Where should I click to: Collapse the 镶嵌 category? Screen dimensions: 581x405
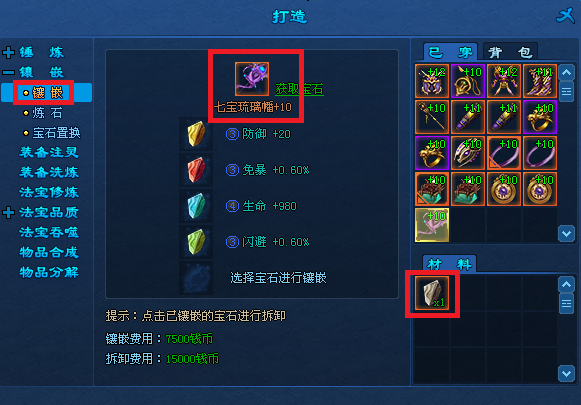point(8,72)
